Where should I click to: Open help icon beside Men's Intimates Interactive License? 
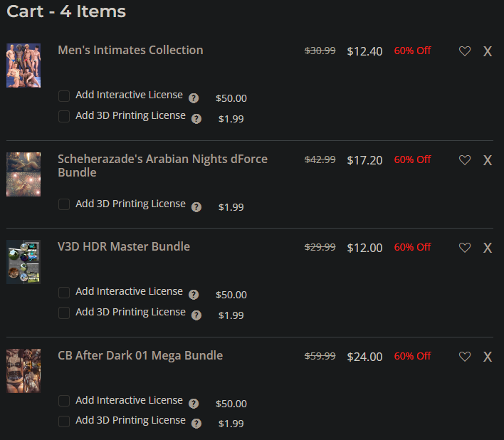(194, 98)
